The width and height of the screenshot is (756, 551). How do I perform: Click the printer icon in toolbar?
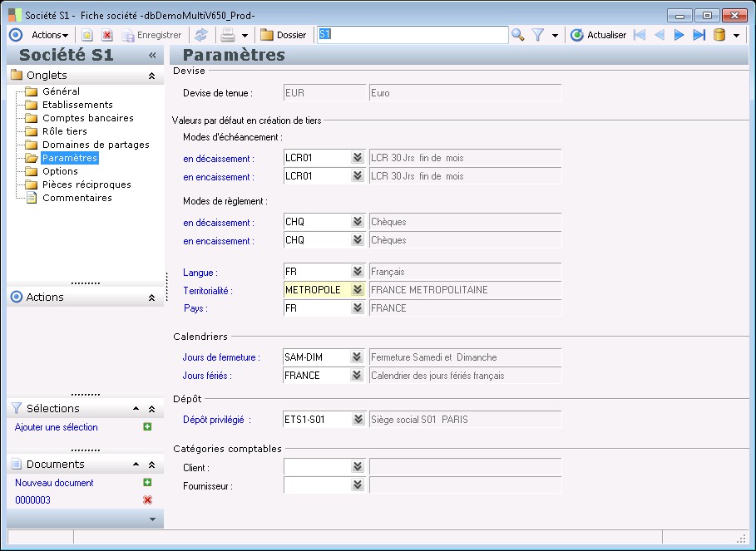[227, 35]
